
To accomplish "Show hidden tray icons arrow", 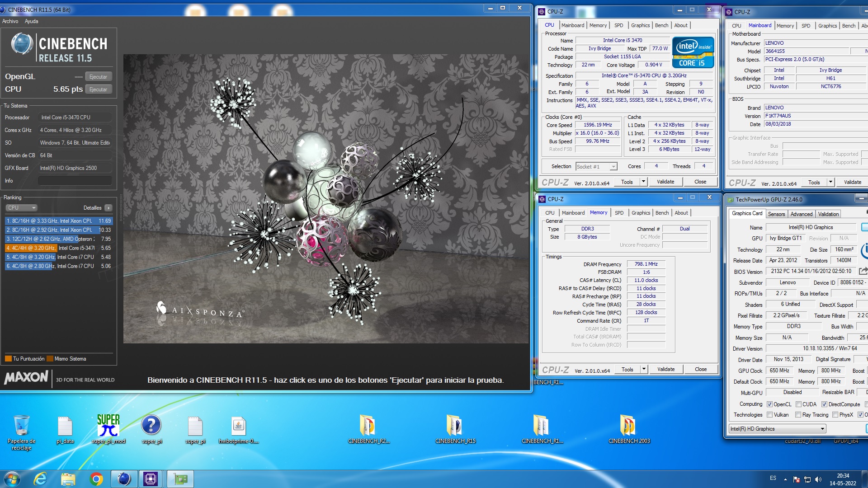I will point(785,479).
